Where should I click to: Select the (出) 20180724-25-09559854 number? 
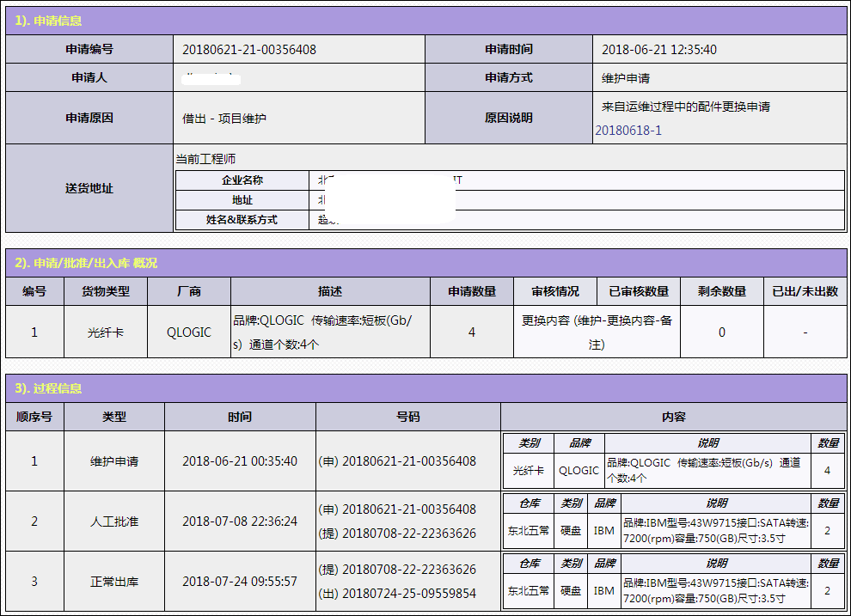coord(397,593)
